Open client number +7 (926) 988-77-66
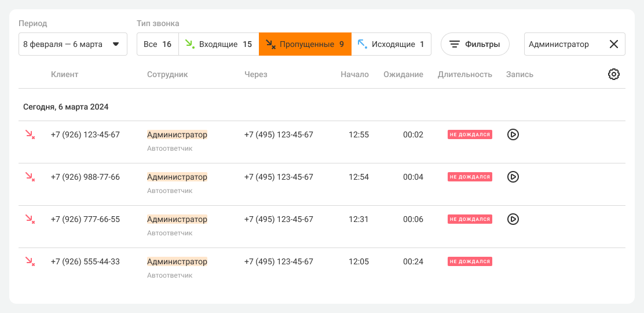 tap(85, 177)
